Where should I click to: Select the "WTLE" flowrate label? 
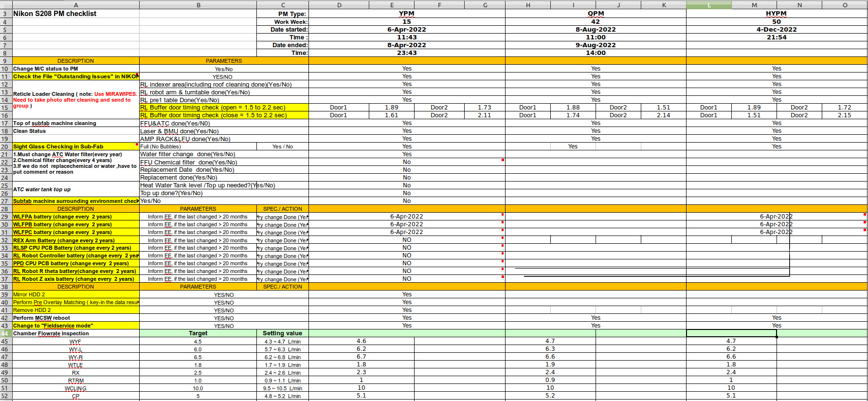click(75, 365)
